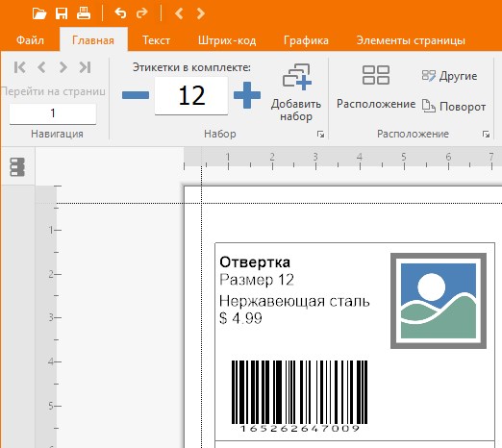Save the label with the floppy disk icon
The height and width of the screenshot is (448, 502).
click(62, 13)
